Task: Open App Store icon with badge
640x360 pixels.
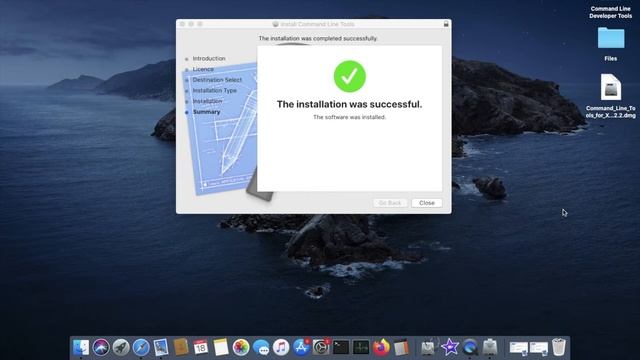Action: 301,347
